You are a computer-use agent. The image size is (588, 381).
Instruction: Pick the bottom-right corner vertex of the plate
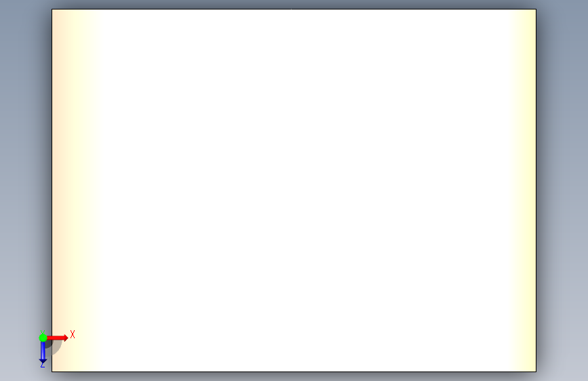536,372
